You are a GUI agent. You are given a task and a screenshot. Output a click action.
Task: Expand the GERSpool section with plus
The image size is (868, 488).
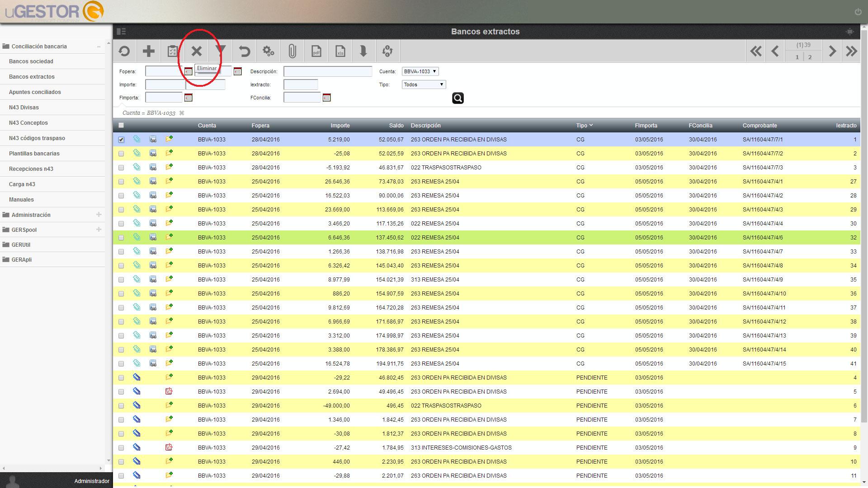coord(99,230)
